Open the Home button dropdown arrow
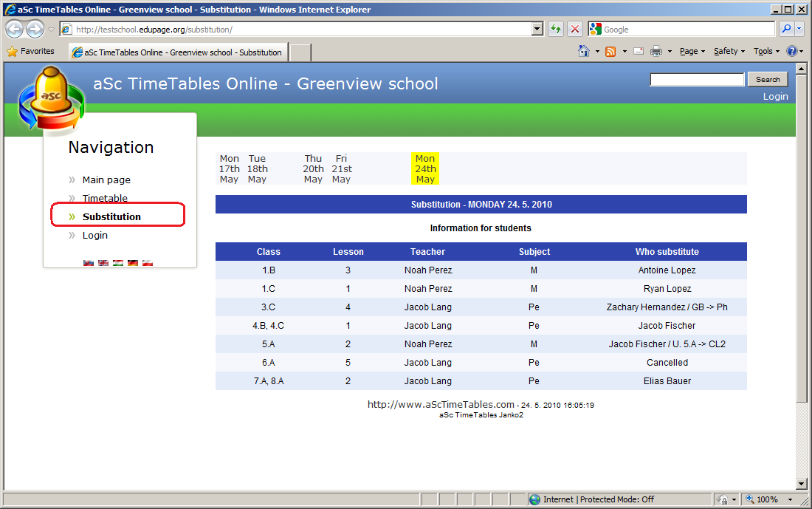The width and height of the screenshot is (812, 509). [597, 51]
